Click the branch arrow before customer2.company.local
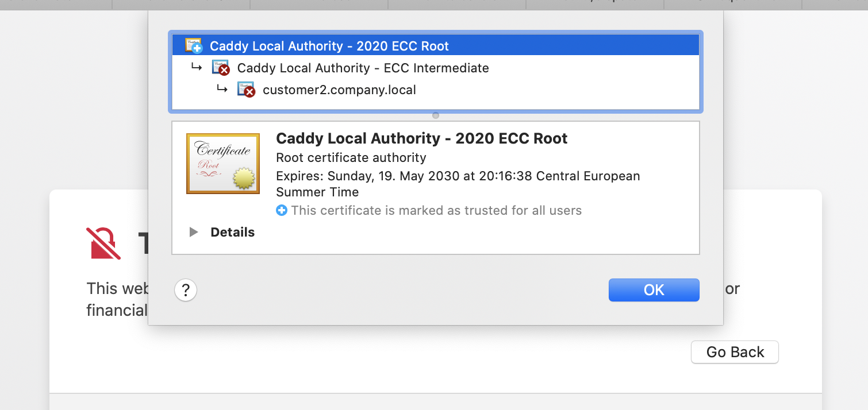Screen dimensions: 868x410 pyautogui.click(x=222, y=89)
